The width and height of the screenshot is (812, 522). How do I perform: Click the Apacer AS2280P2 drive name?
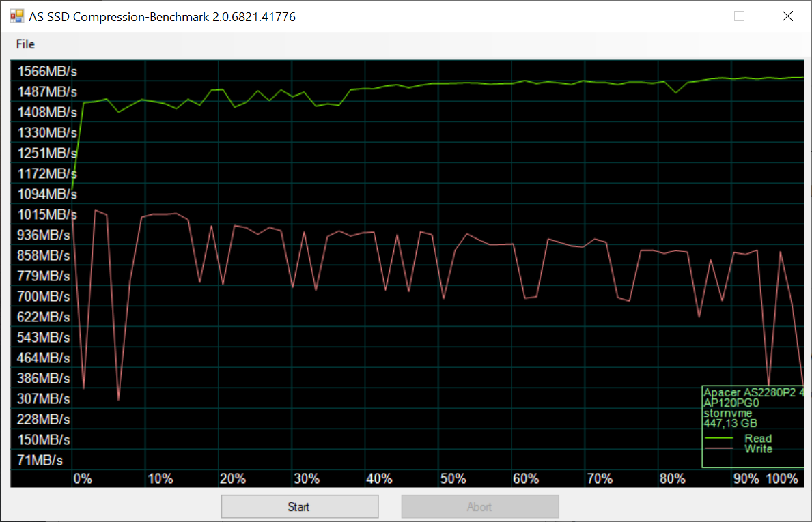coord(753,392)
